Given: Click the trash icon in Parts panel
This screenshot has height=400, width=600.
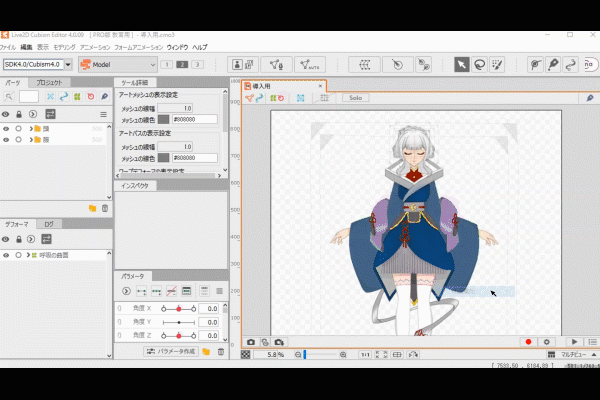Looking at the screenshot, I should click(x=105, y=208).
